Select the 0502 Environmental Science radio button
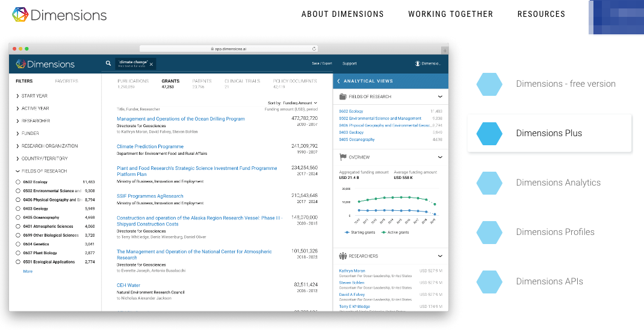This screenshot has width=644, height=332. pos(18,191)
